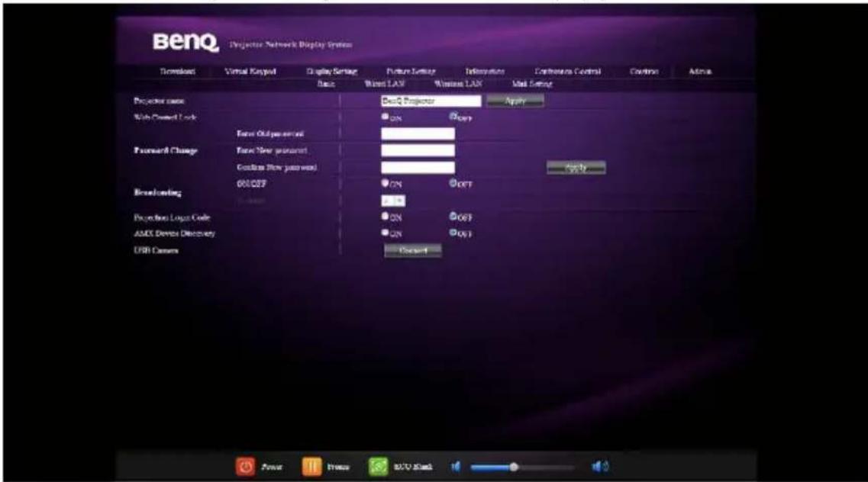Focus the Enter Old password field
Viewport: 868px width, 482px height.
(x=418, y=133)
